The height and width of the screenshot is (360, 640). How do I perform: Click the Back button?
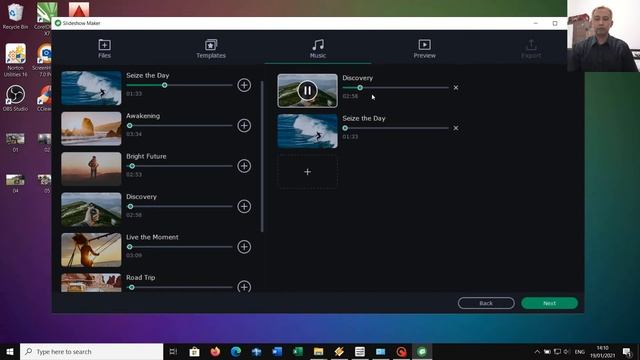click(486, 303)
